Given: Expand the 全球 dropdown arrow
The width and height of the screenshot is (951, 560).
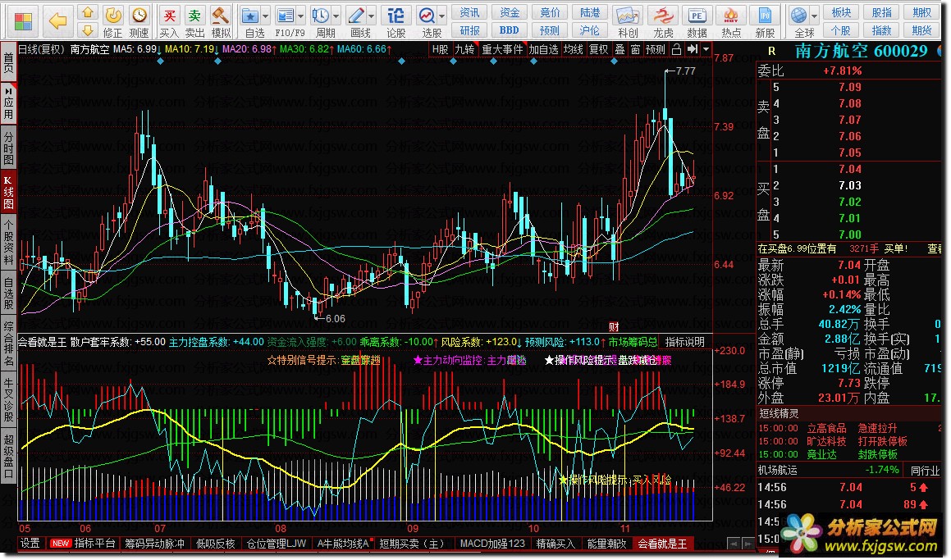Looking at the screenshot, I should (814, 16).
